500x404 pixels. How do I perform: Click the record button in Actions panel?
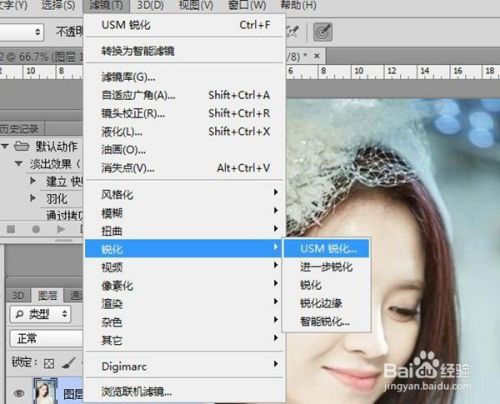(36, 229)
